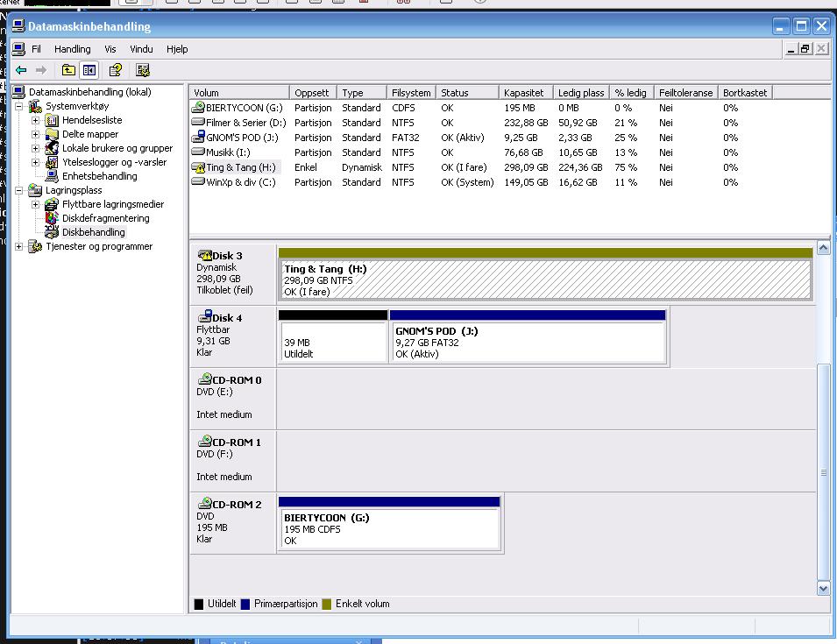
Task: Select the Ting & Tang (H:) partition block
Action: click(x=545, y=273)
